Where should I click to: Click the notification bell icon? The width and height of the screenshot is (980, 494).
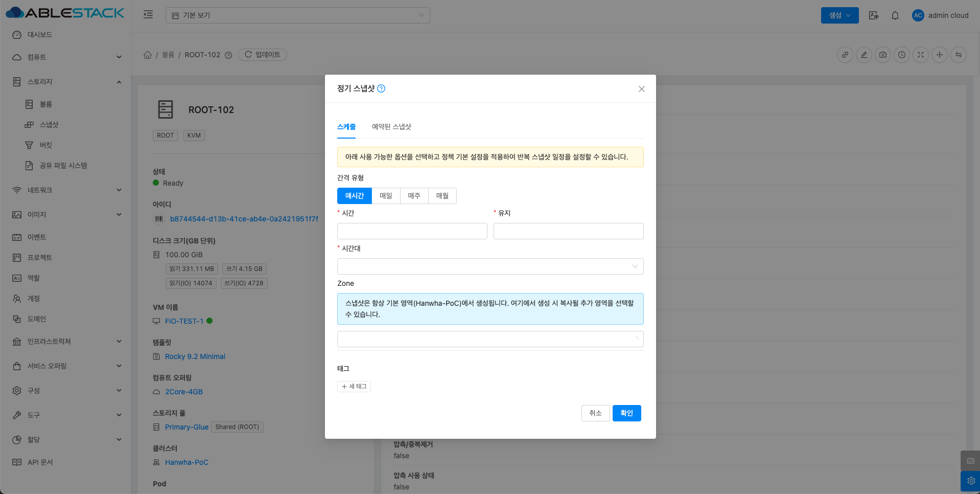(895, 15)
